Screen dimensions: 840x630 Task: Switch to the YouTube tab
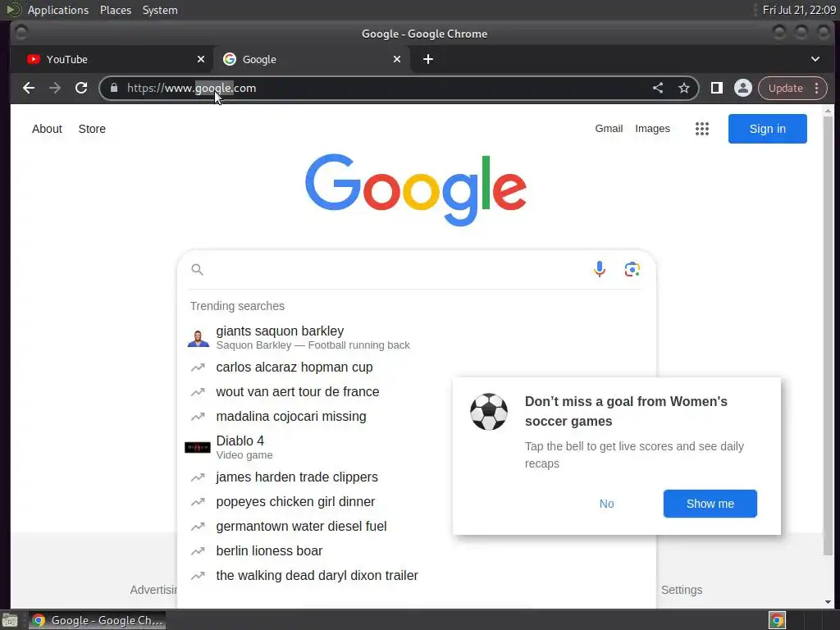coord(112,59)
